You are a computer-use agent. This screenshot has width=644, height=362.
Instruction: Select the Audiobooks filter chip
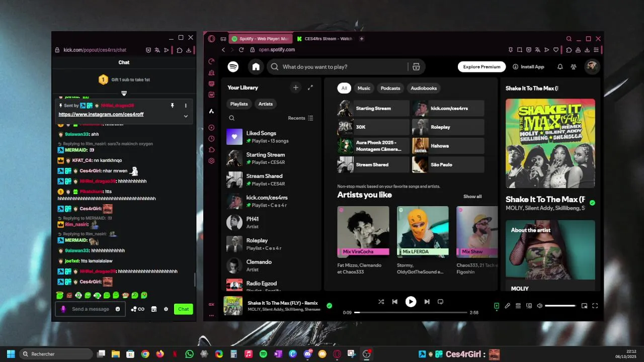coord(424,88)
